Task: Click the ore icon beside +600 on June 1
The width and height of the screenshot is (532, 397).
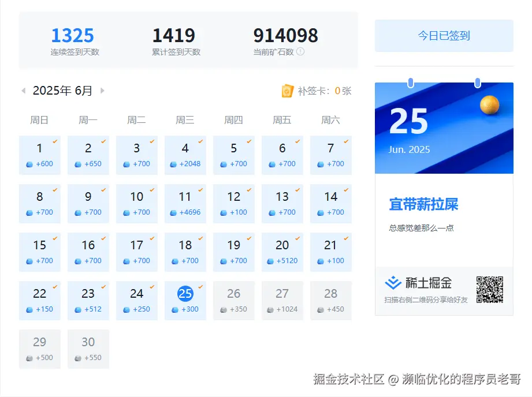Action: tap(28, 164)
